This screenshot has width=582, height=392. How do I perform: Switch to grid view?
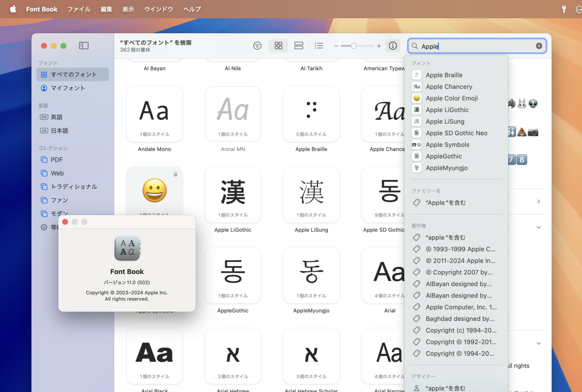[279, 45]
